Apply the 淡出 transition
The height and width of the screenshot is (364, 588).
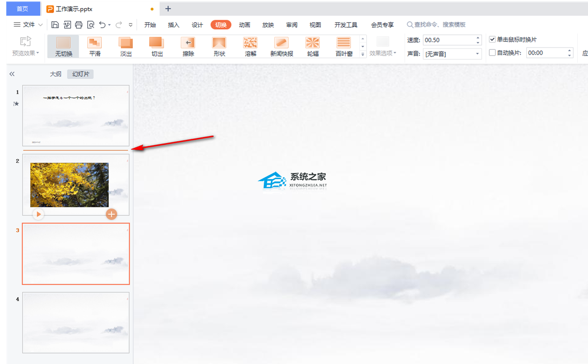(x=126, y=46)
